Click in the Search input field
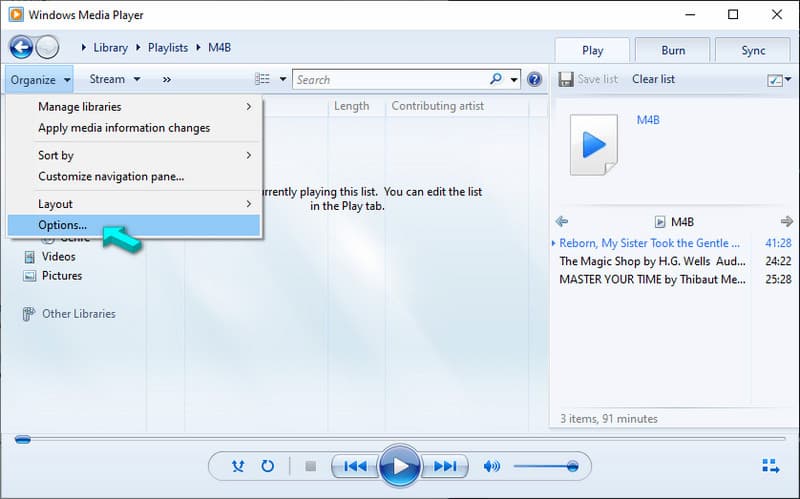Screen dimensions: 800x499 390,80
